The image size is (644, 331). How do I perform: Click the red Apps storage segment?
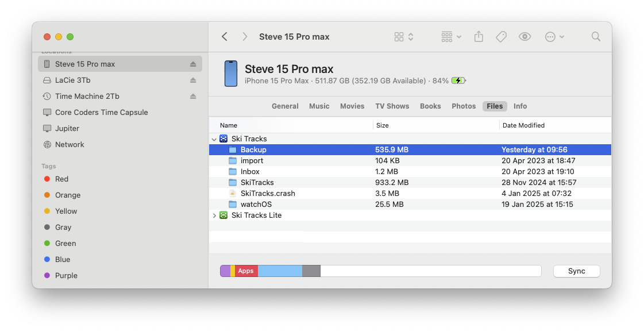(246, 271)
